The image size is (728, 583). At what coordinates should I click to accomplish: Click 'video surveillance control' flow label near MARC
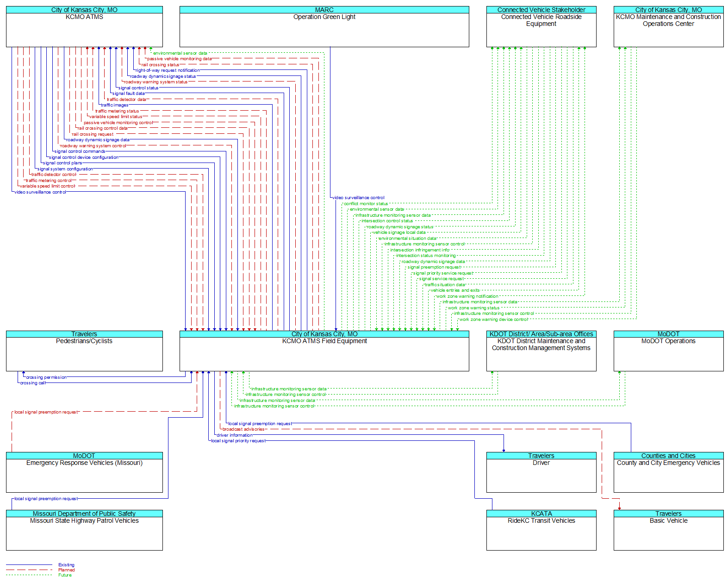(x=358, y=198)
